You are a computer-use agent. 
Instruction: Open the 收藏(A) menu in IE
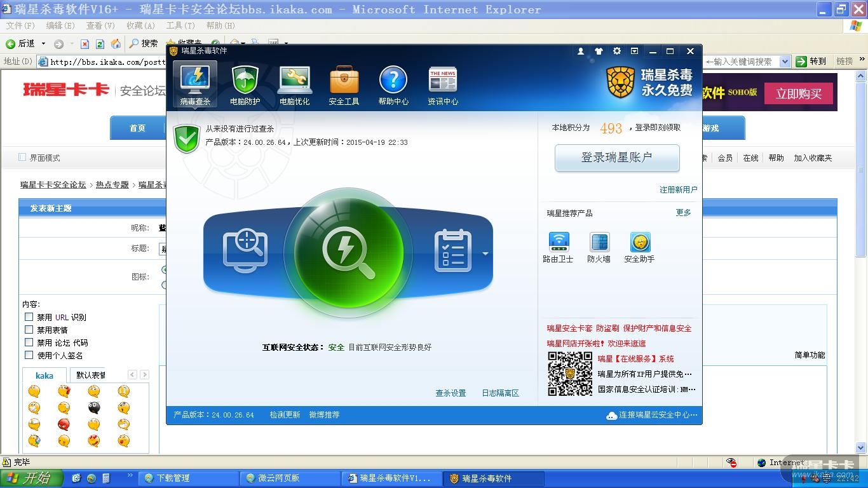click(140, 25)
